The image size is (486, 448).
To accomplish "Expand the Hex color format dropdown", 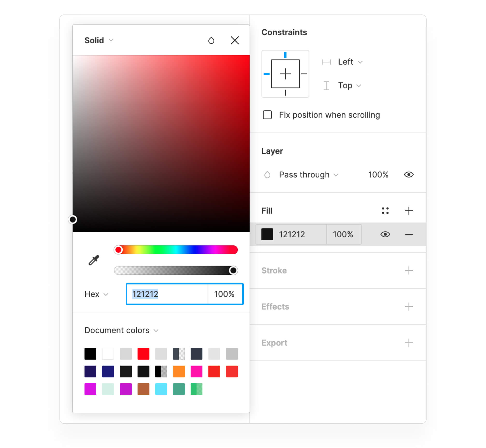I will [x=96, y=294].
